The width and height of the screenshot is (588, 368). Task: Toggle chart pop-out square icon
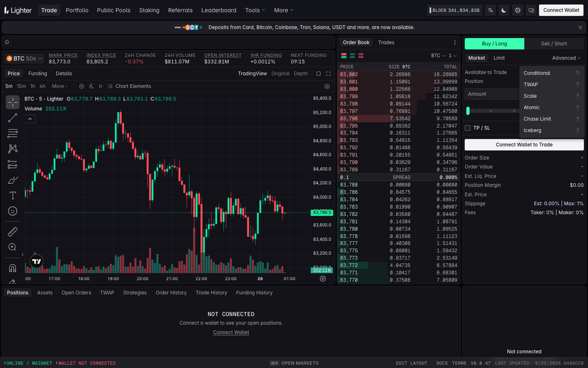318,74
